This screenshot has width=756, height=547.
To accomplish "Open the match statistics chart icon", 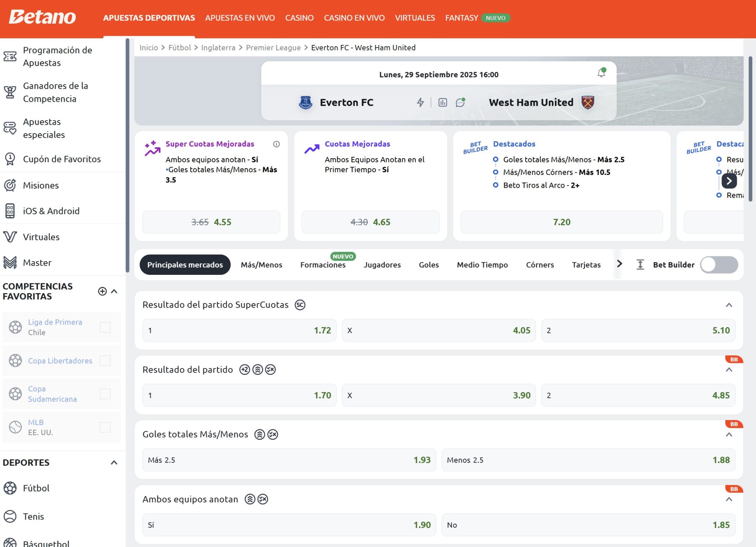I will click(443, 103).
